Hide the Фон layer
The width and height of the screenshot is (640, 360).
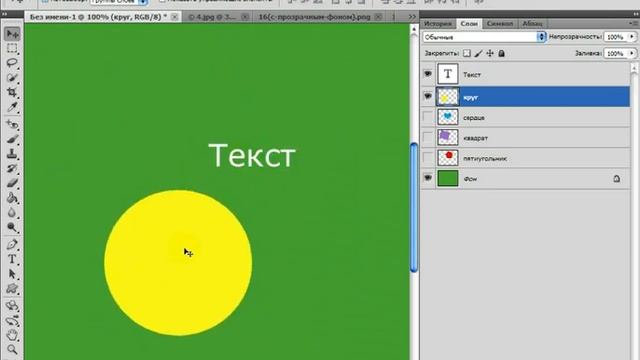(x=428, y=178)
